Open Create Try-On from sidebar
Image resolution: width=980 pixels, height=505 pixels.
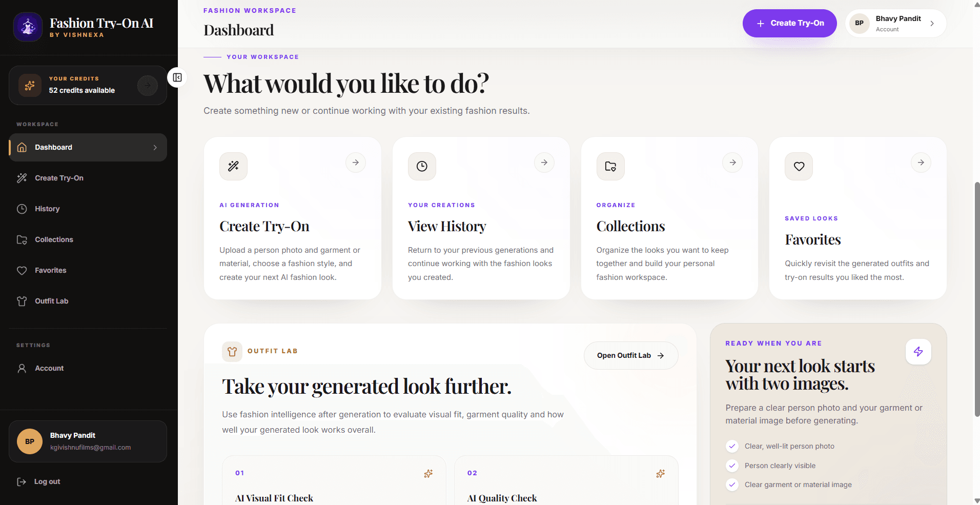[88, 178]
